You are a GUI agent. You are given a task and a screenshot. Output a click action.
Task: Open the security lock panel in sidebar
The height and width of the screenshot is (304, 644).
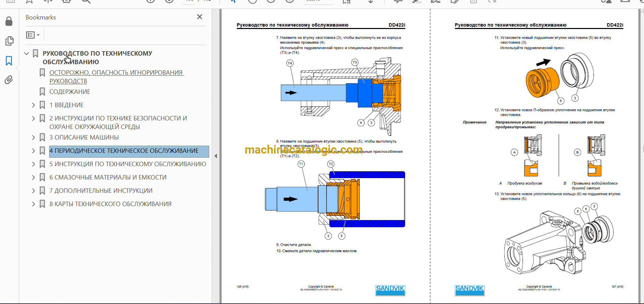(x=9, y=21)
